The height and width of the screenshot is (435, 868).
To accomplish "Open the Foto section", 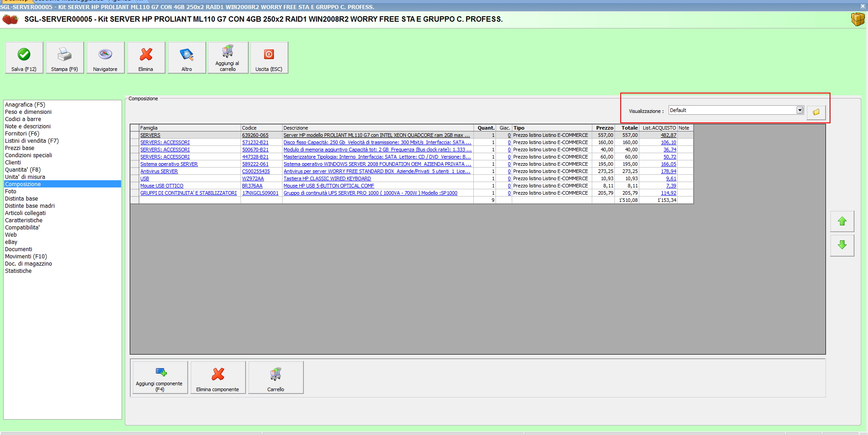I will click(10, 191).
